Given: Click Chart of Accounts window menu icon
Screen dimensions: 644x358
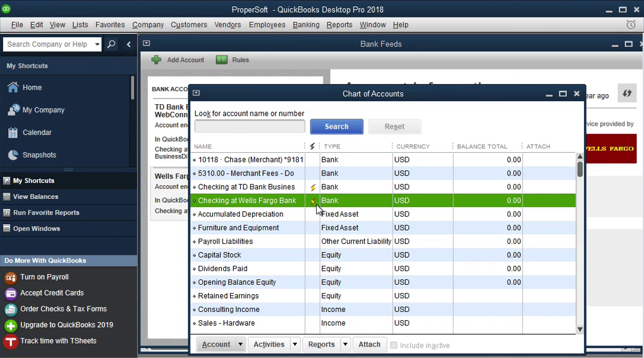Looking at the screenshot, I should [197, 93].
